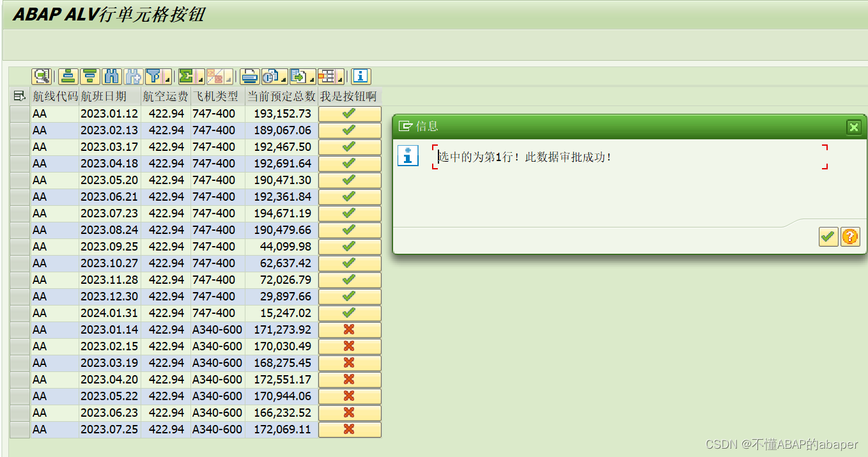Sort the list in descending order

pyautogui.click(x=89, y=76)
